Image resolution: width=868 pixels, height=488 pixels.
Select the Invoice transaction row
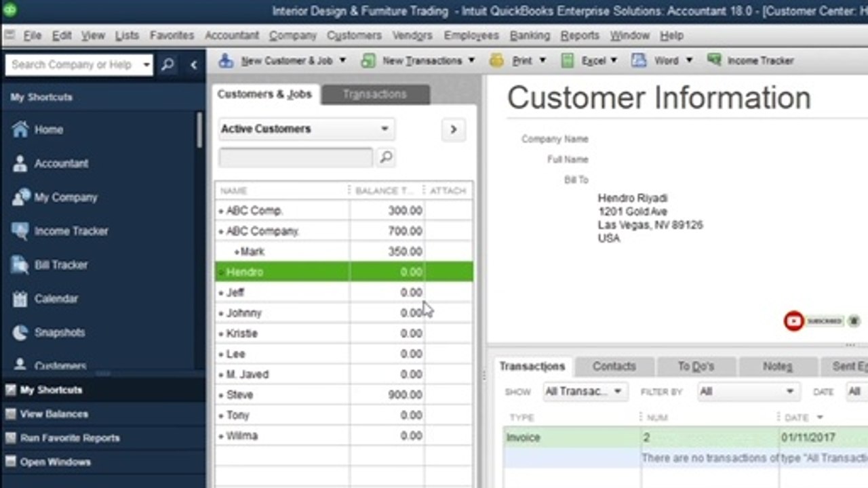coord(685,438)
